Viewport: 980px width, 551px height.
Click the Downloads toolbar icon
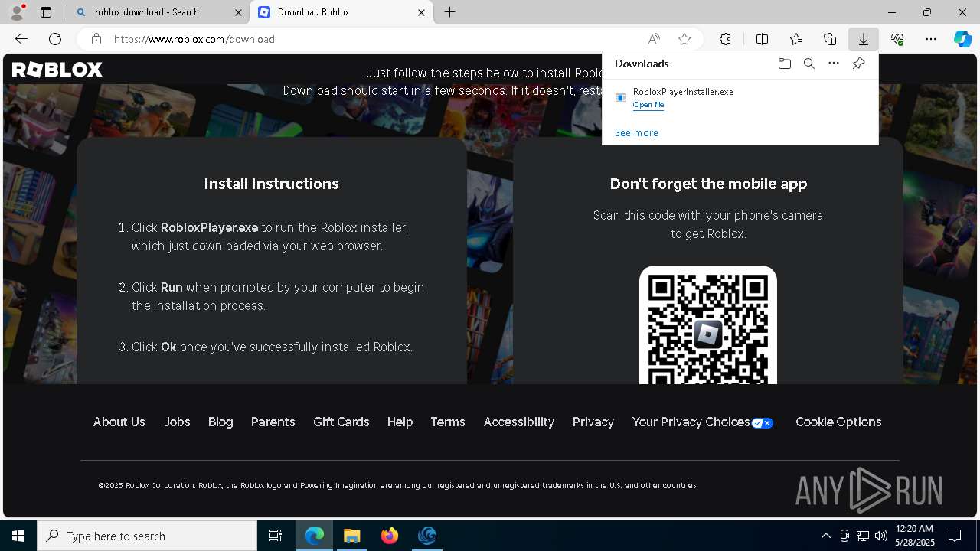(864, 39)
